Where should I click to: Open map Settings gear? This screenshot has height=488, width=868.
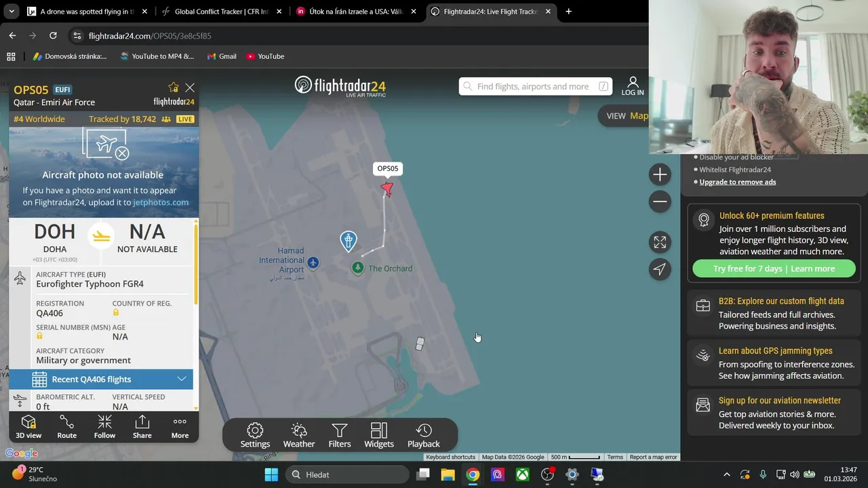point(255,435)
